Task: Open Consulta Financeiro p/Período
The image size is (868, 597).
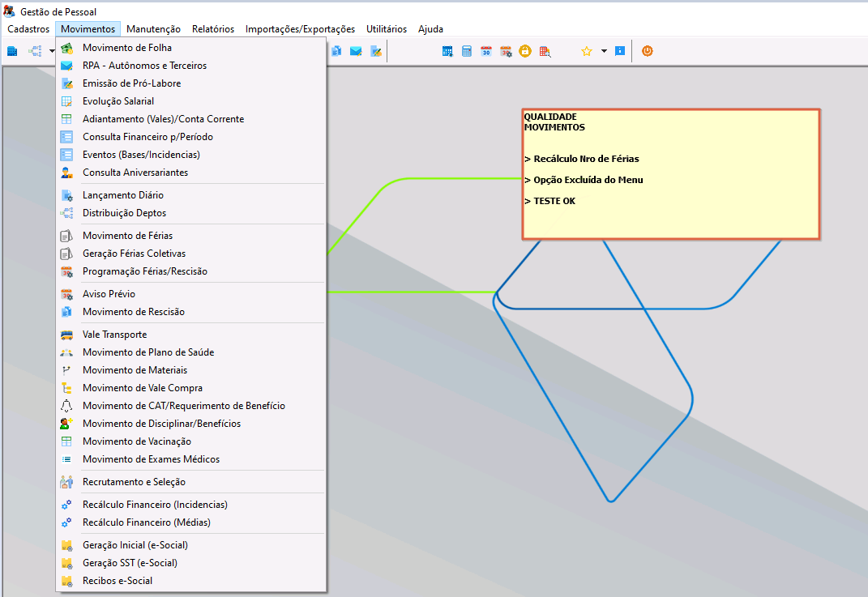Action: pyautogui.click(x=191, y=137)
